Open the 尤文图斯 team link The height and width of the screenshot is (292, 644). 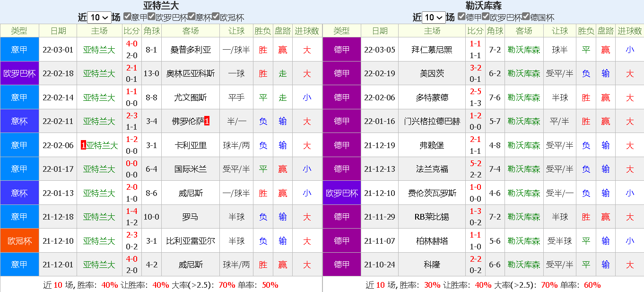[x=191, y=97]
